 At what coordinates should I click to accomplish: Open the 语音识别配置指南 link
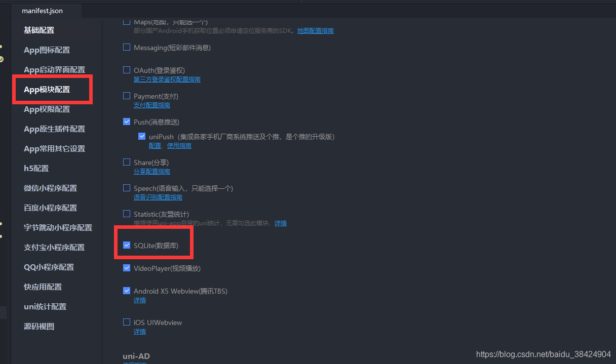(x=158, y=197)
